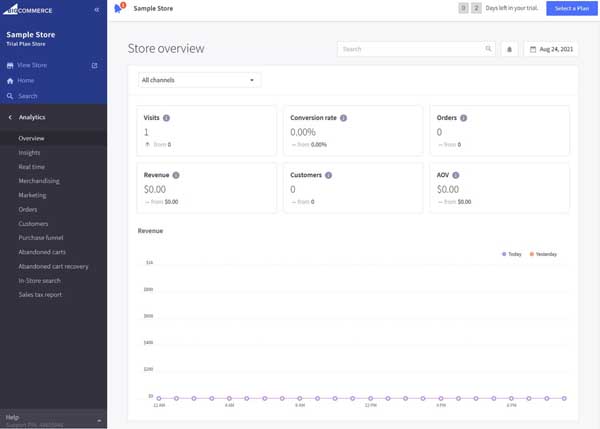Show info tooltip for AOV
The width and height of the screenshot is (600, 429).
(455, 175)
